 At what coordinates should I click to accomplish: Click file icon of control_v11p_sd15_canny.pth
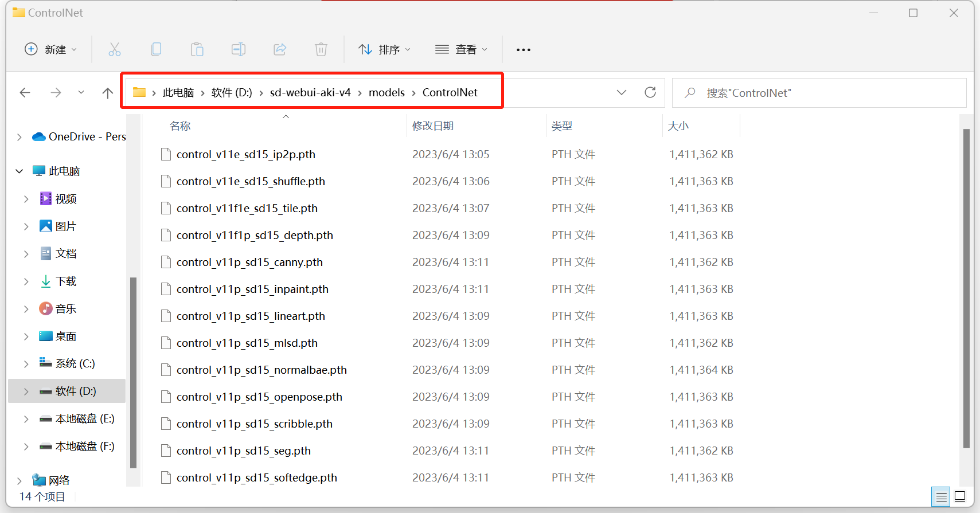pyautogui.click(x=166, y=262)
